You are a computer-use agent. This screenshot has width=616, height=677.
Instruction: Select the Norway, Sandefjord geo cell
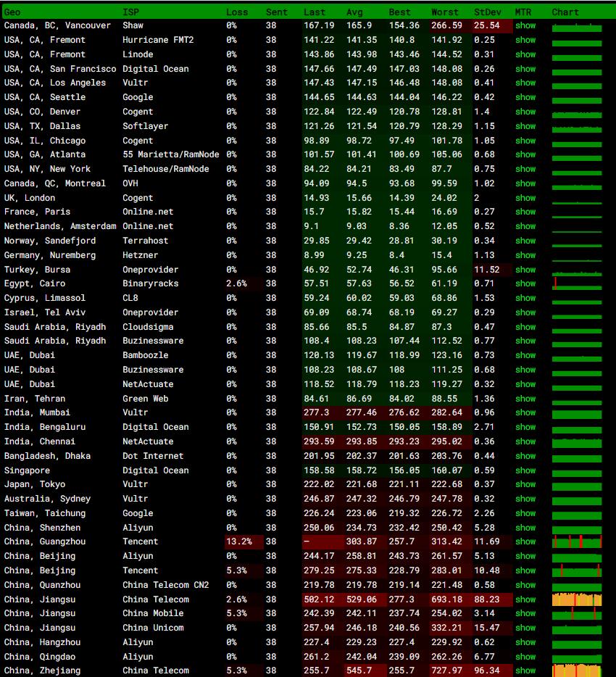[50, 241]
